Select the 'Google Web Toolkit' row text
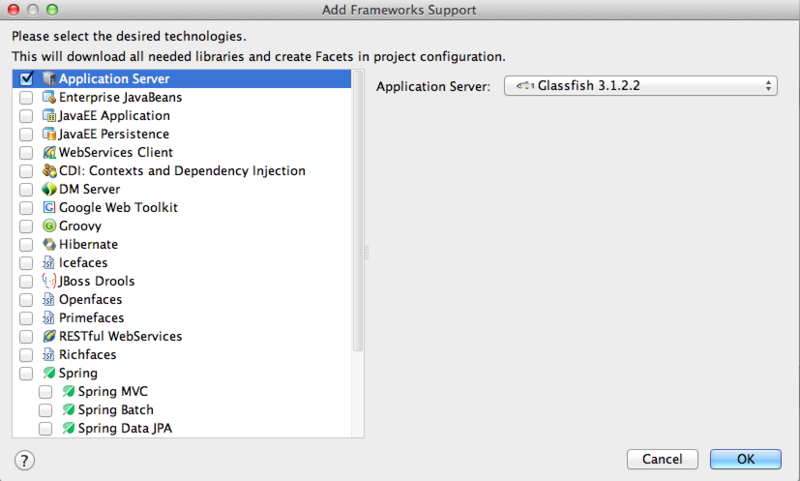The image size is (800, 481). point(118,208)
